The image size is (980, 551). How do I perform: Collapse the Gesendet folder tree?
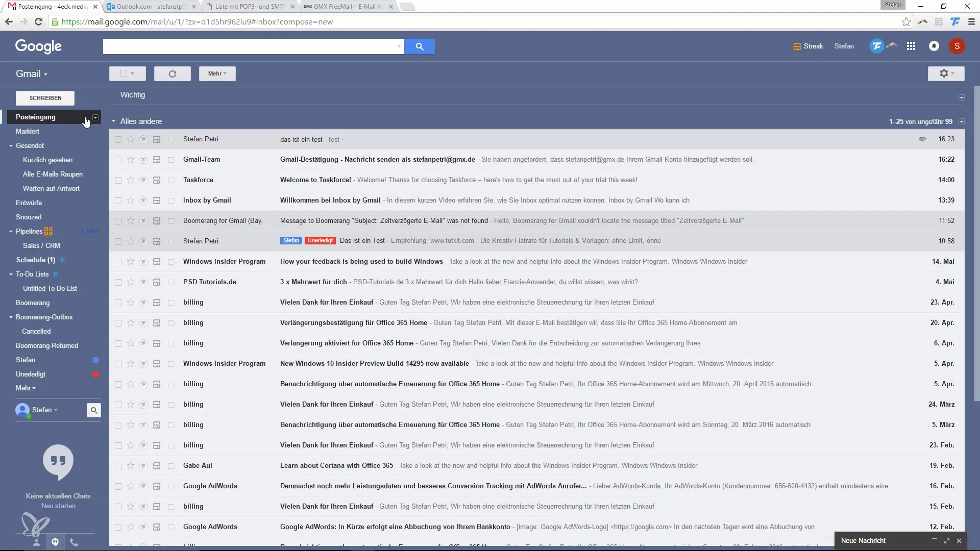coord(11,146)
